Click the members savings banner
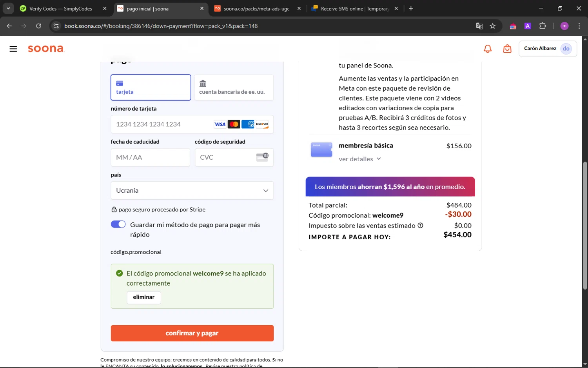 390,187
